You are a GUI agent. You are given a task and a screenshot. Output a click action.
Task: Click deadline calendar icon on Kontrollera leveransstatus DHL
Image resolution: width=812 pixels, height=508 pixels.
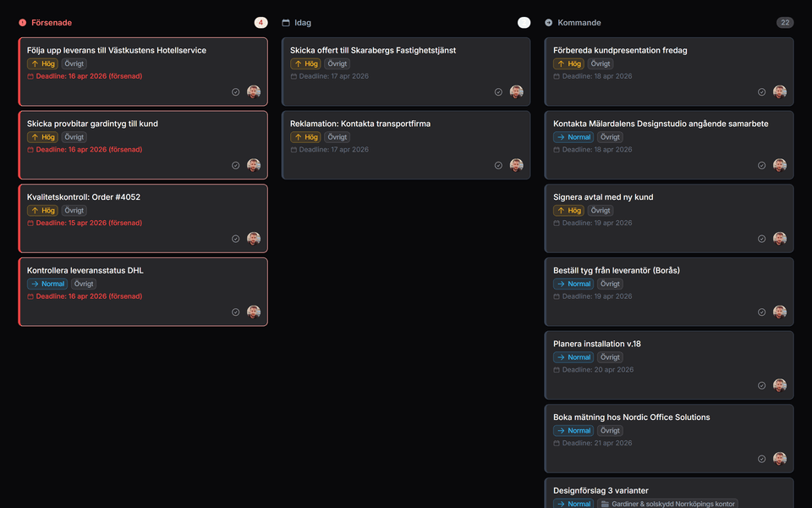[30, 296]
